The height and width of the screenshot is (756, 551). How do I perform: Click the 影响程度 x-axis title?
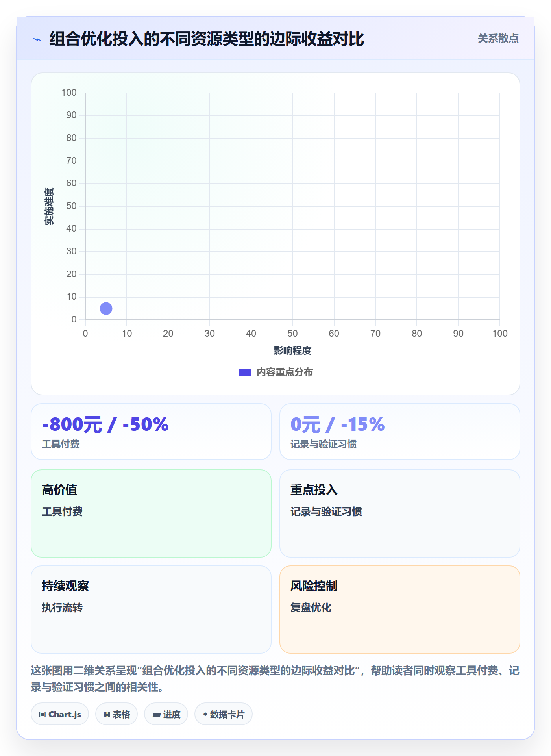click(x=292, y=350)
